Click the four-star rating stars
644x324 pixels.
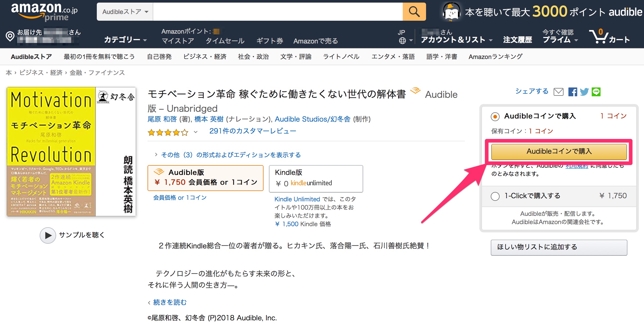[168, 132]
